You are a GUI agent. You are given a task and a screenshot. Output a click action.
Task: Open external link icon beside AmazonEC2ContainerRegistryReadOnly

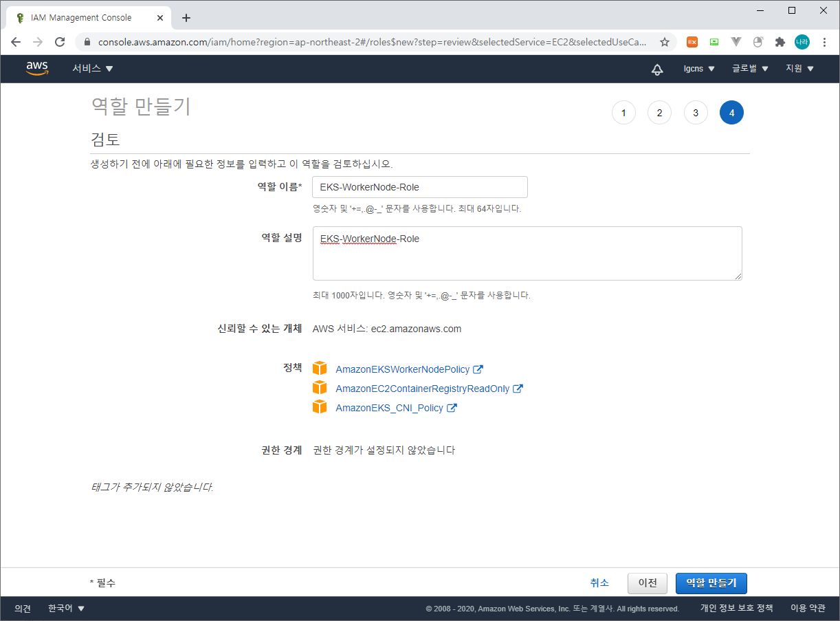click(518, 389)
